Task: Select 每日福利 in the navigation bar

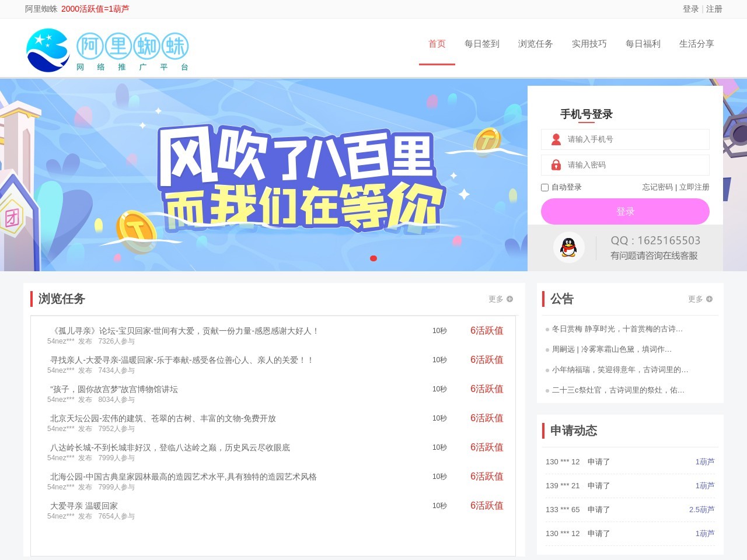Action: point(643,44)
